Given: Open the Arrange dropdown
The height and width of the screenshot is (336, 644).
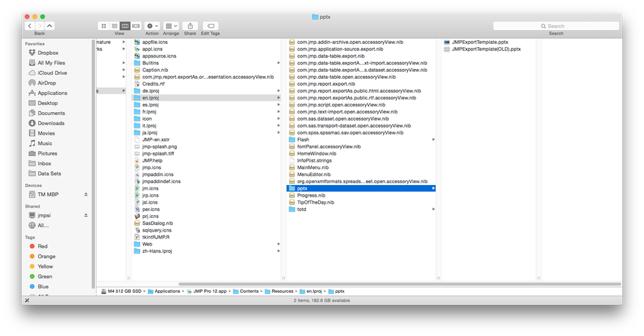Looking at the screenshot, I should pos(171,26).
